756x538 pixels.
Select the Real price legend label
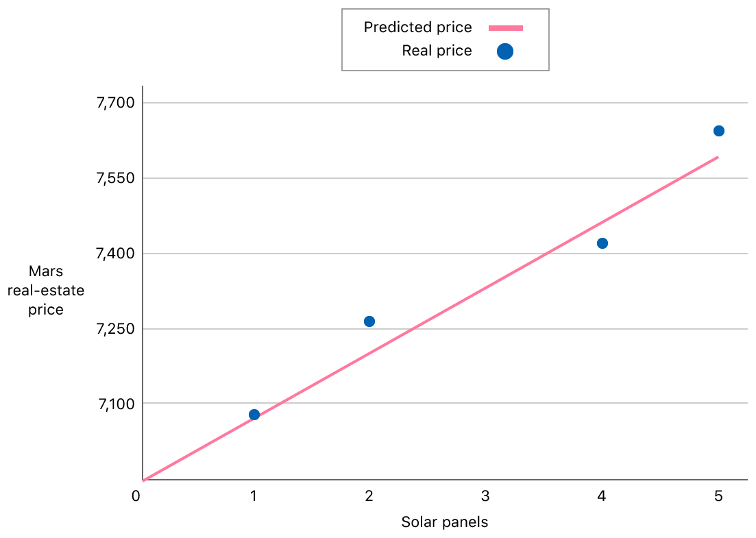click(437, 51)
